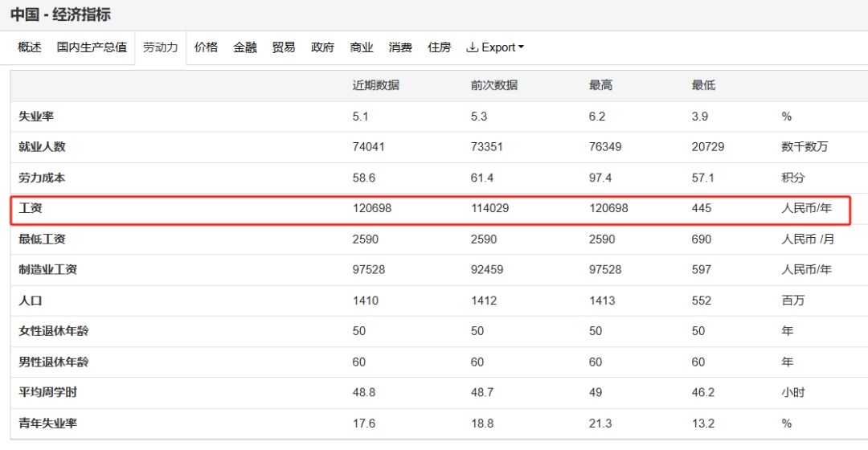
Task: Switch to the 价格 tab
Action: coord(206,47)
